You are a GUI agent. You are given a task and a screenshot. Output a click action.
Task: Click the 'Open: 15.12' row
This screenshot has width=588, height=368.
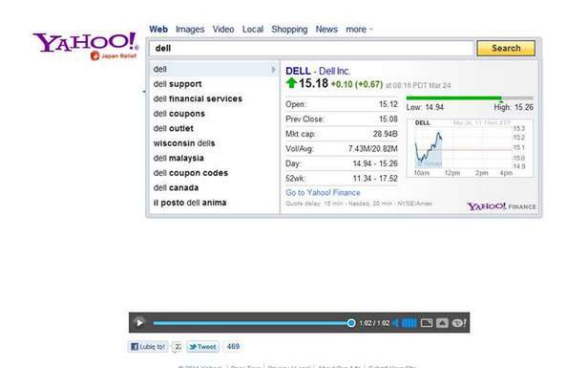342,104
